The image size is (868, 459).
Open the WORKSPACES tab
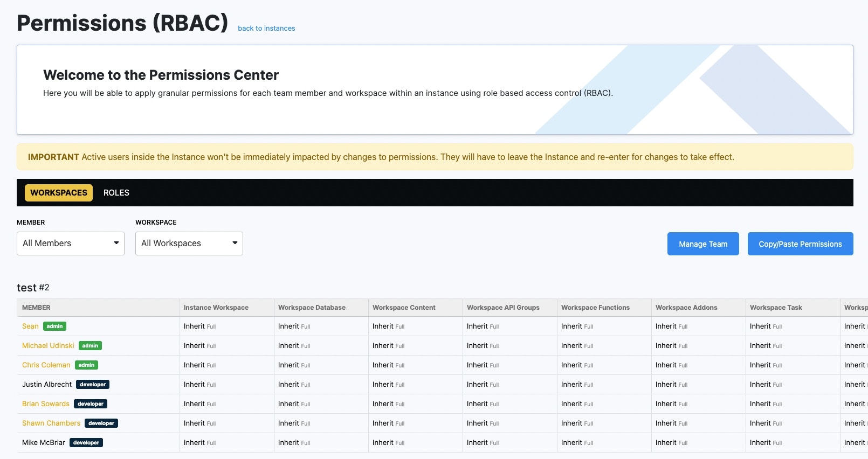tap(59, 193)
